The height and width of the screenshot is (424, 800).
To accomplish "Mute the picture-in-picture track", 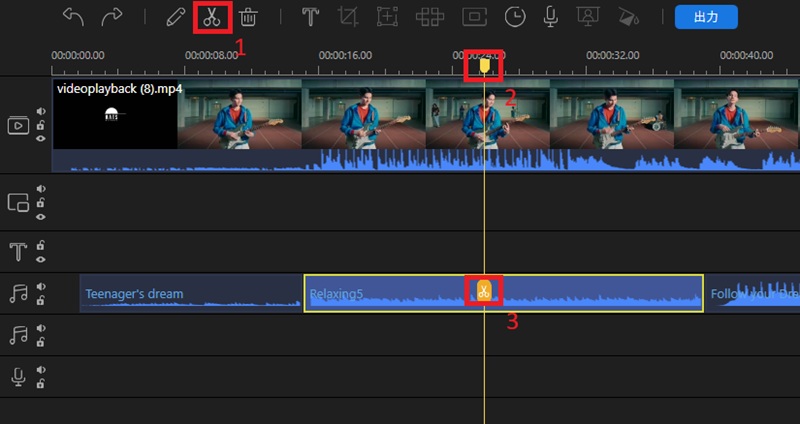I will (x=41, y=189).
